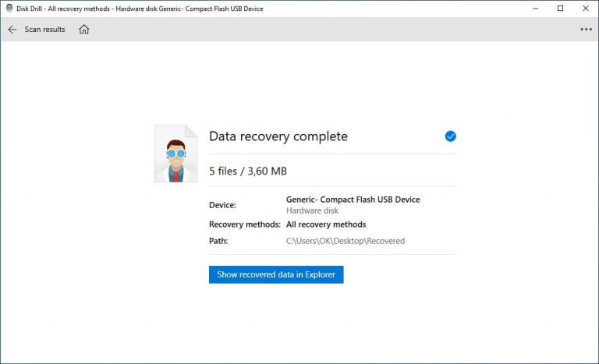Click the blue completion checkmark badge
The width and height of the screenshot is (599, 364).
450,136
